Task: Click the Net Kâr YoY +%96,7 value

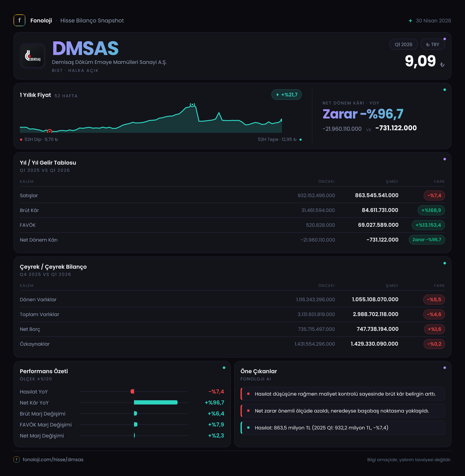Action: click(x=214, y=402)
